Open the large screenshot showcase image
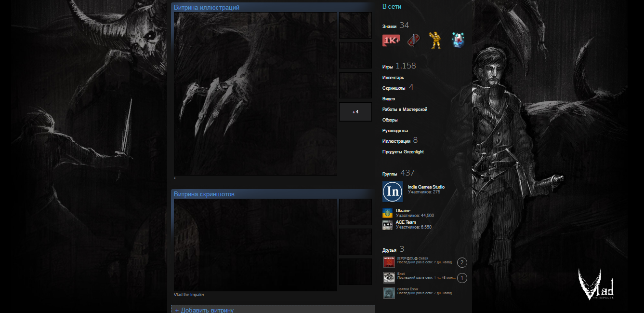The image size is (644, 313). tap(255, 245)
